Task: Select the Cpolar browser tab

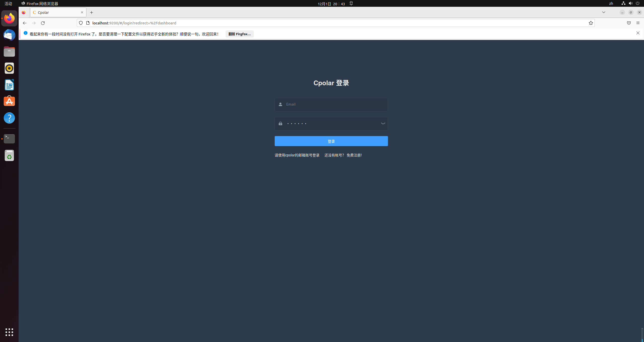Action: (x=58, y=12)
